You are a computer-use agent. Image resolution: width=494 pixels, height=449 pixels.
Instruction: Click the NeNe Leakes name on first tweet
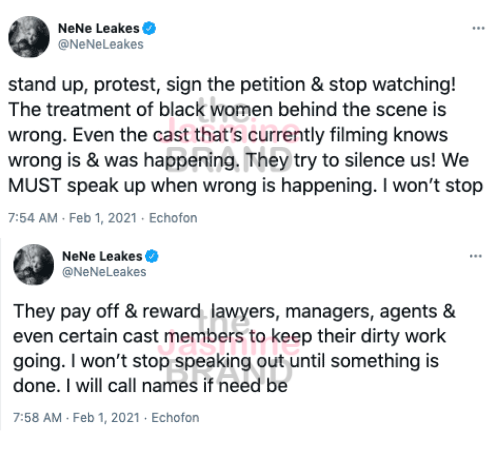99,29
